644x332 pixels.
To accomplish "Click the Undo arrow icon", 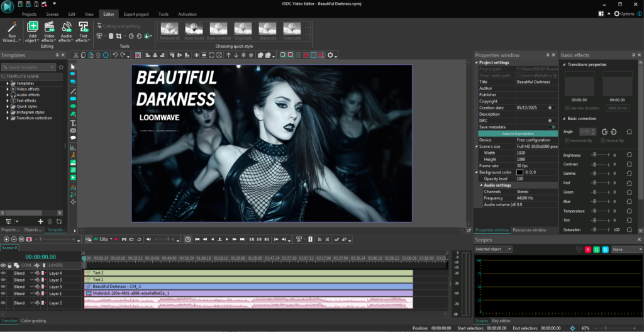I will 115,55.
